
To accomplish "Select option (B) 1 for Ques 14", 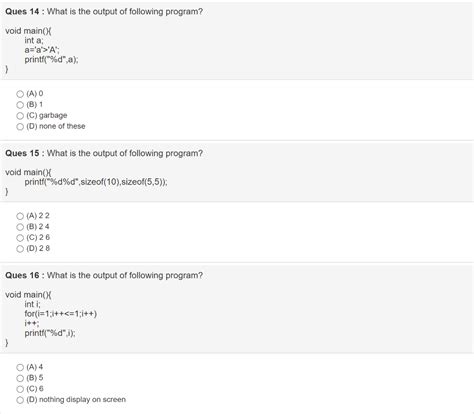I will point(20,105).
